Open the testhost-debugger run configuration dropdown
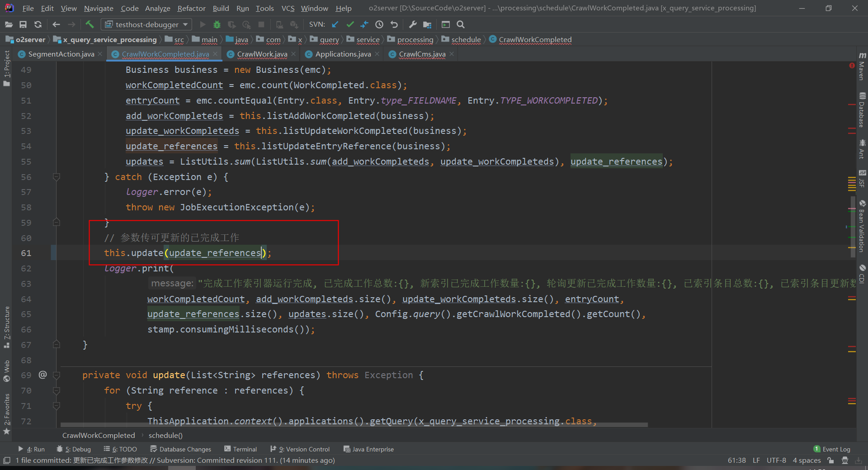This screenshot has height=470, width=868. 146,24
